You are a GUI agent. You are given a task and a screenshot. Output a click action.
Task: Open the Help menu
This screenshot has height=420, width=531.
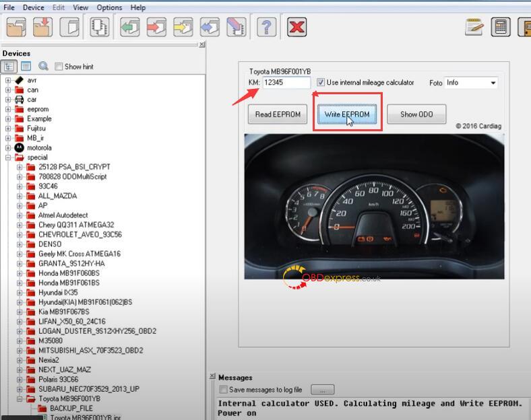pyautogui.click(x=138, y=7)
